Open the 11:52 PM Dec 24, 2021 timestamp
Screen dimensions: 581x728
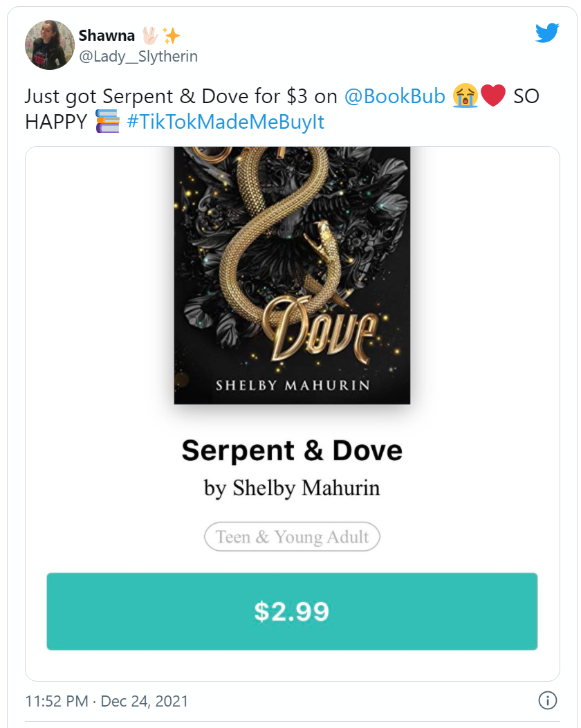107,700
